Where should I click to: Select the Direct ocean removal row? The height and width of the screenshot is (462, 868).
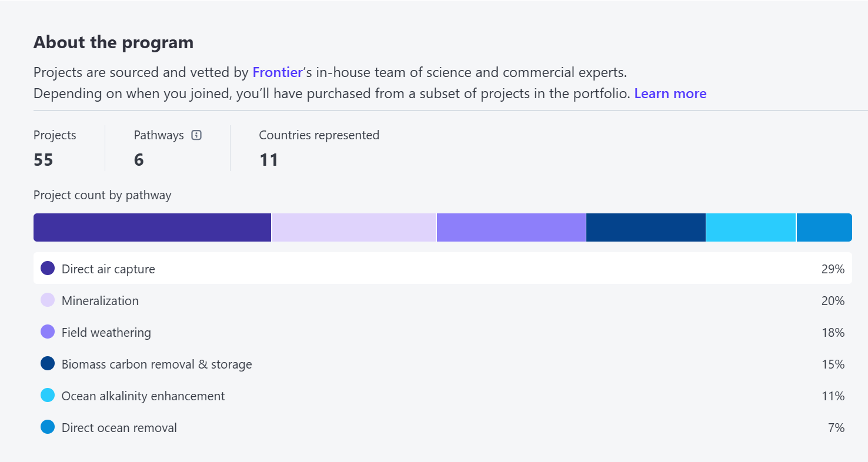(x=443, y=427)
